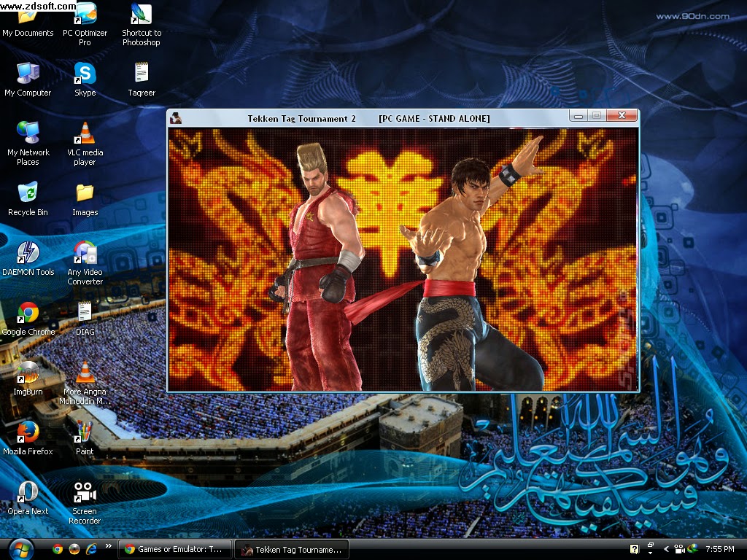Screen dimensions: 747x560
Task: Select the ImgBurn shortcut icon
Action: tap(28, 378)
